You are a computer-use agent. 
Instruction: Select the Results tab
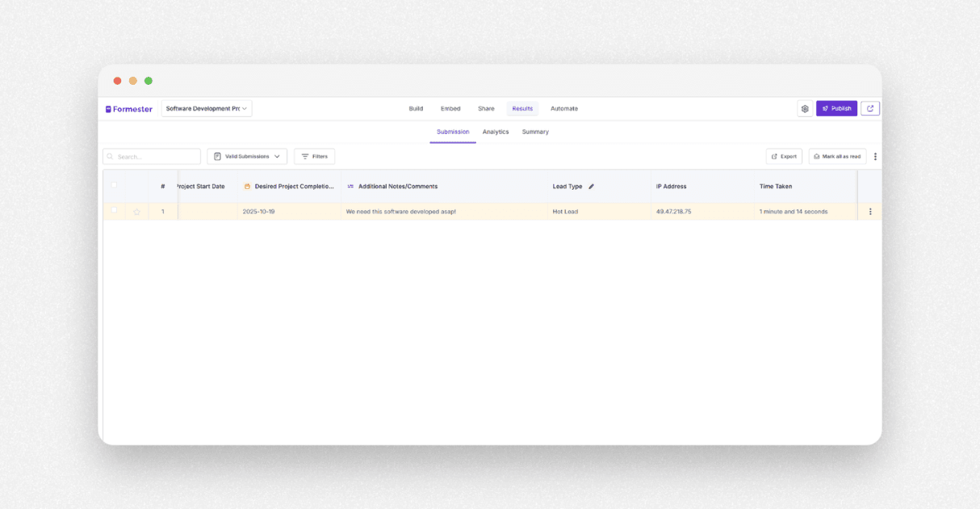click(522, 108)
